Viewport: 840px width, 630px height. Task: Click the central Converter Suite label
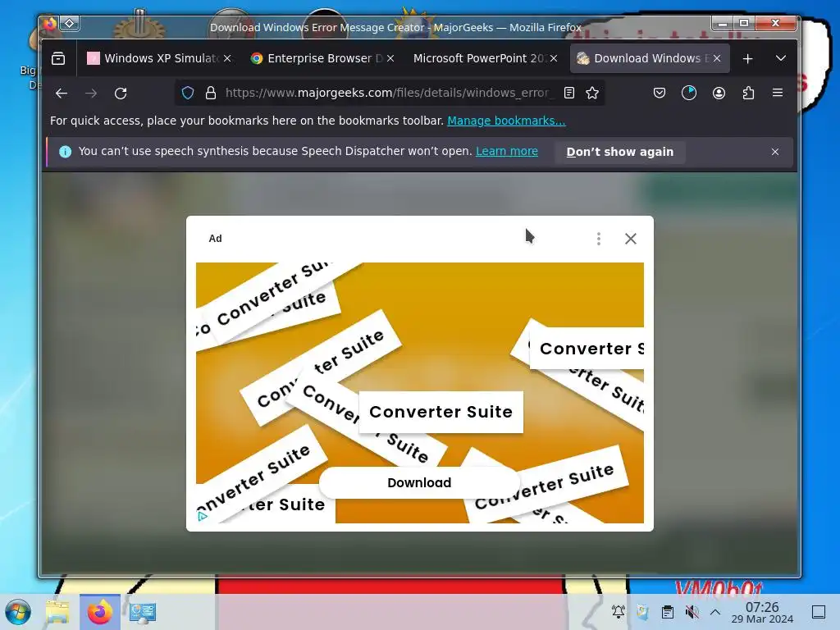[441, 412]
